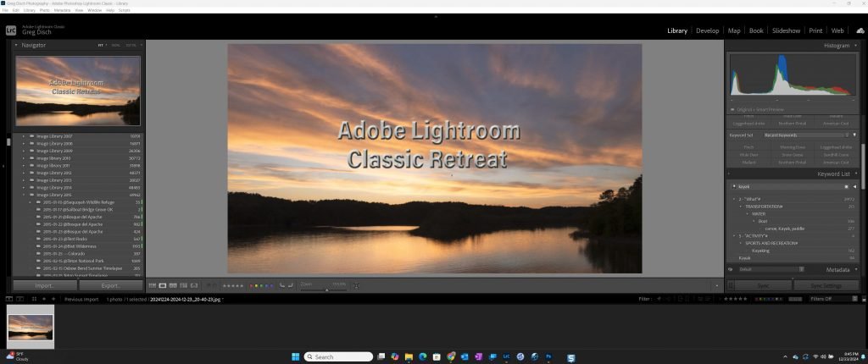Click the Navigator preview image
Screen dimensions: 868x364
point(77,91)
